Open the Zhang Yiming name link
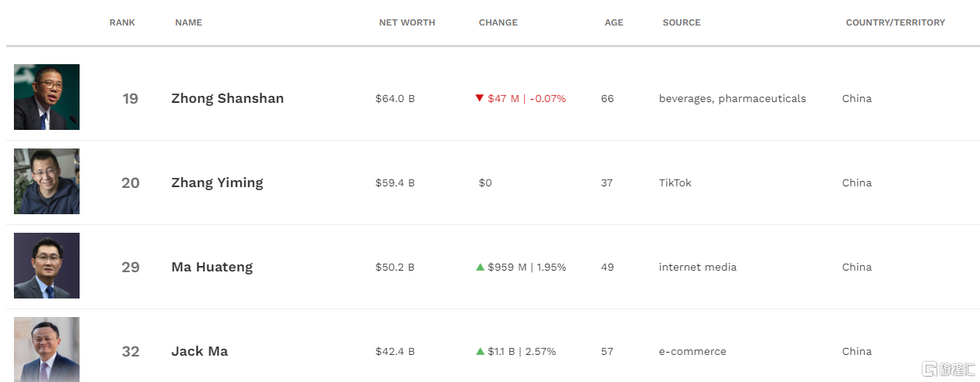 coord(217,182)
